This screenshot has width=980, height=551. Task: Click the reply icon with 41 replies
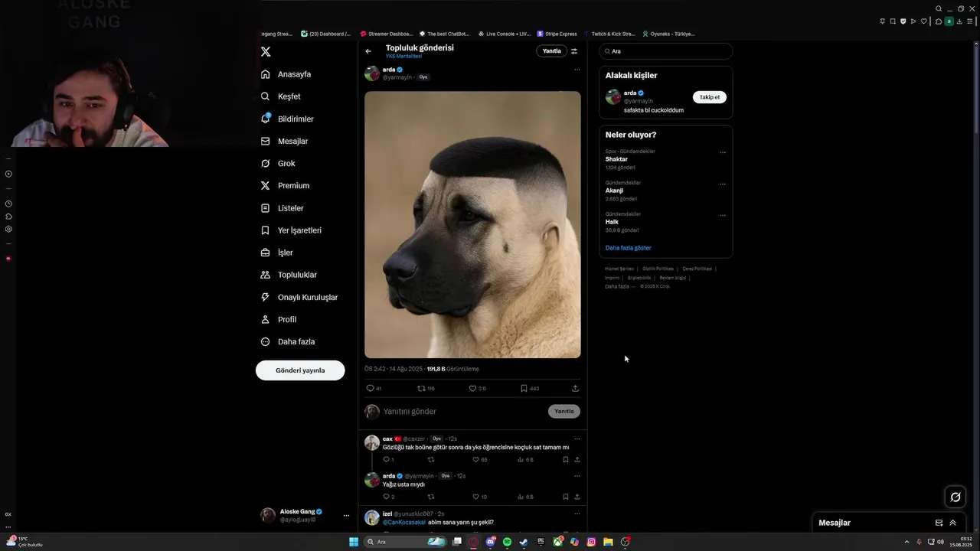[x=374, y=389]
